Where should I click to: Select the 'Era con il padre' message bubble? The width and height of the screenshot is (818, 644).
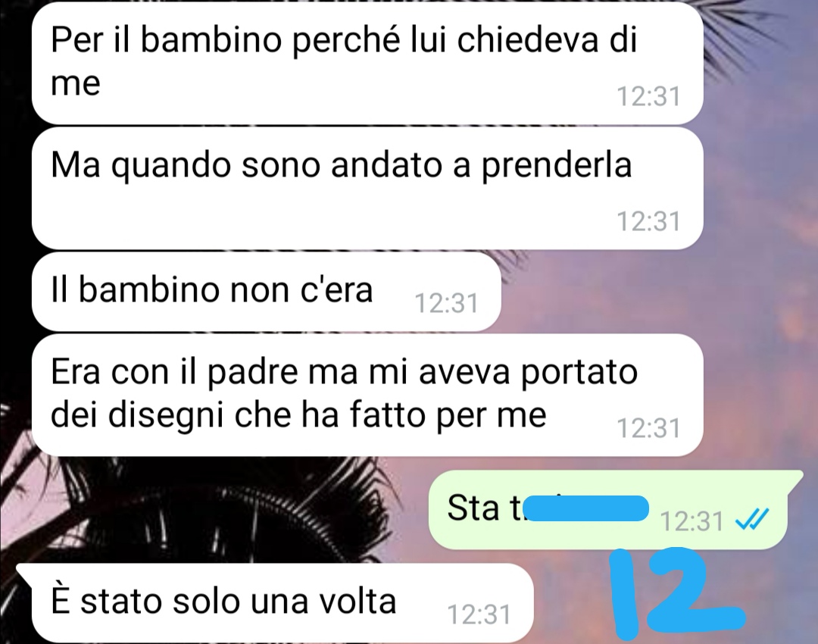(x=367, y=395)
